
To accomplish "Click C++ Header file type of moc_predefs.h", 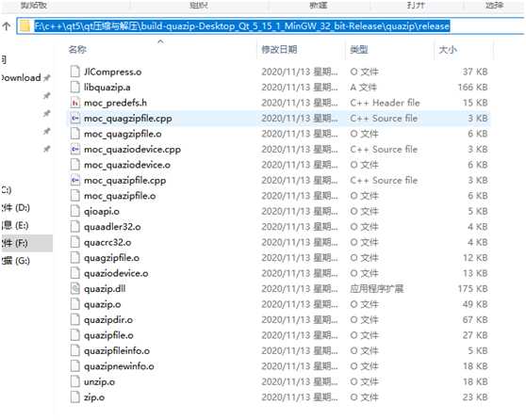I will click(385, 103).
